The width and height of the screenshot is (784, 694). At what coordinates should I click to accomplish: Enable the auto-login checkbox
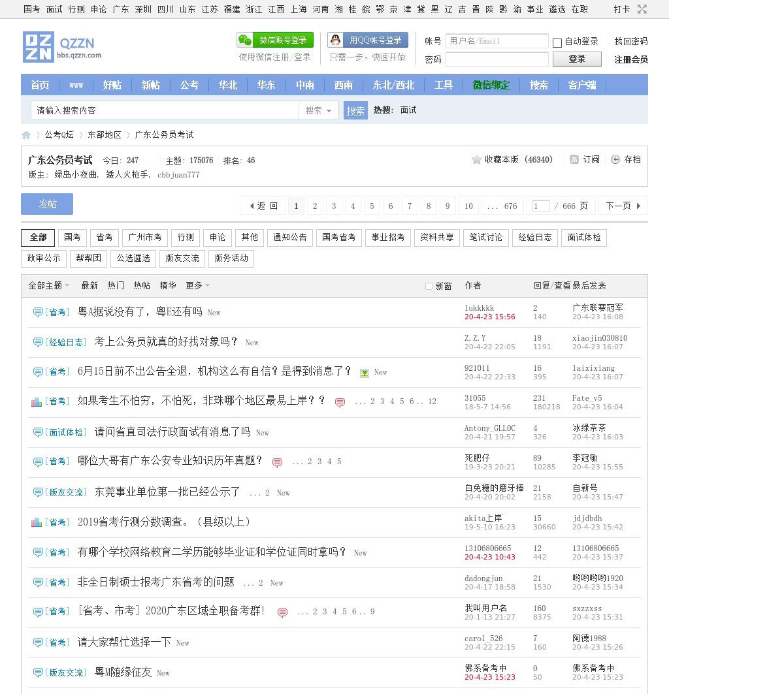557,42
